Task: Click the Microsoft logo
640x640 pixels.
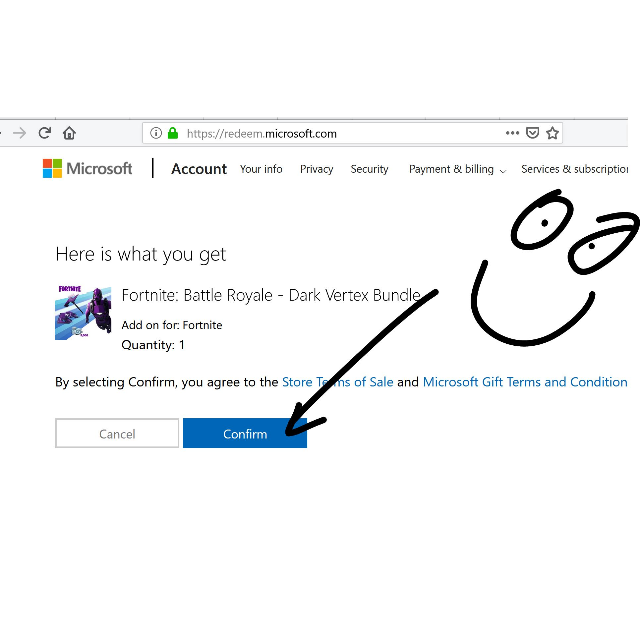Action: (x=87, y=169)
